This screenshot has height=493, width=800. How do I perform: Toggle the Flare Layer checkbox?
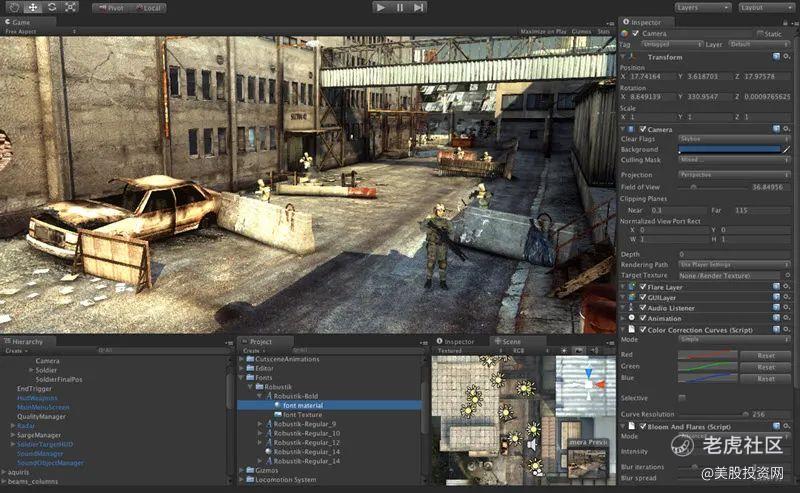coord(643,287)
